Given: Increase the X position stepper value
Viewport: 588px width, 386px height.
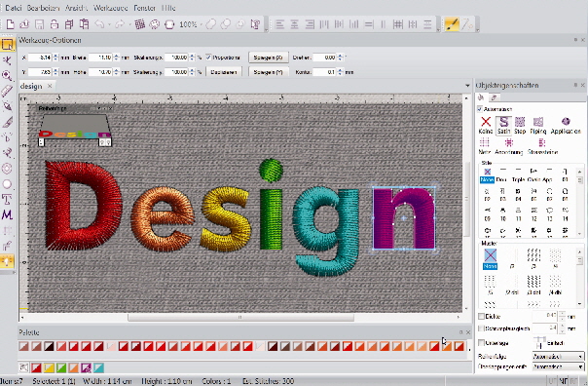Looking at the screenshot, I should [55, 56].
